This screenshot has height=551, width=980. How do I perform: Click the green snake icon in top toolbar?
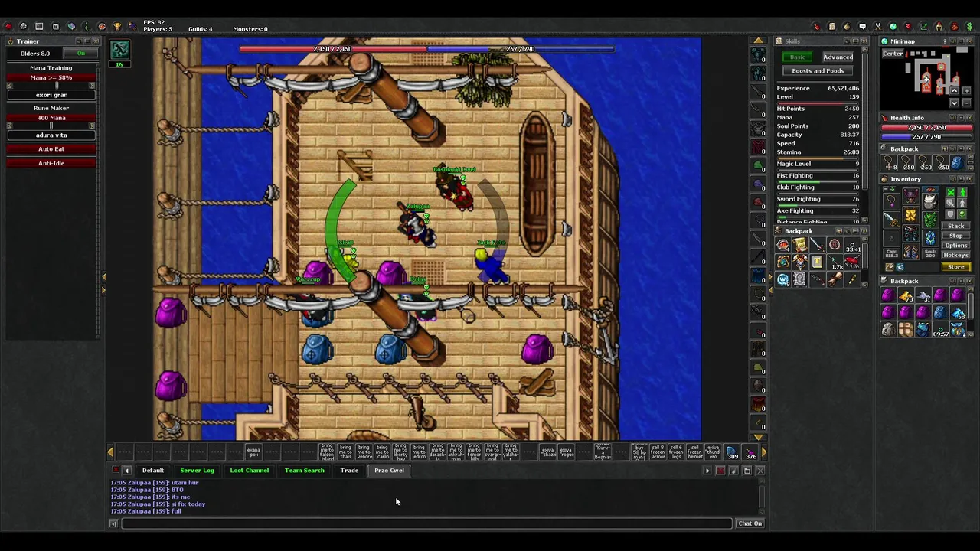pyautogui.click(x=86, y=27)
